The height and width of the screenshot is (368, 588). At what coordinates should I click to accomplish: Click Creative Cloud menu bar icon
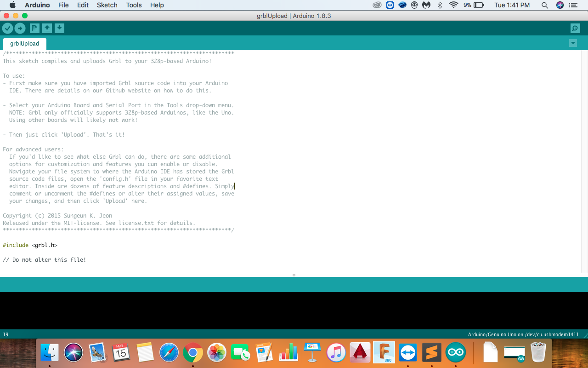pos(377,5)
